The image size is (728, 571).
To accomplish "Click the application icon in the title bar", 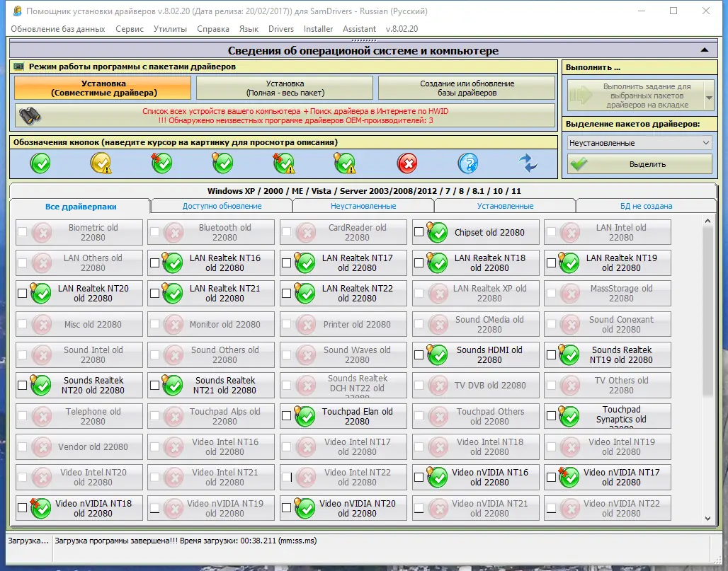I will pyautogui.click(x=17, y=11).
